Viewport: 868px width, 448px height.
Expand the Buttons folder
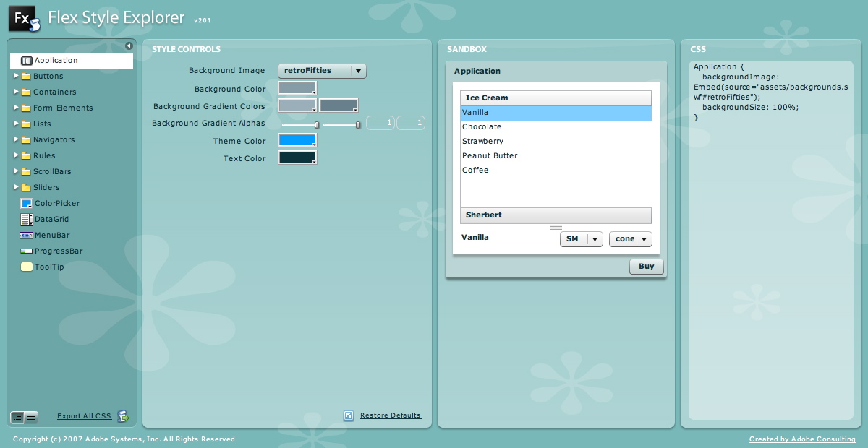tap(16, 76)
